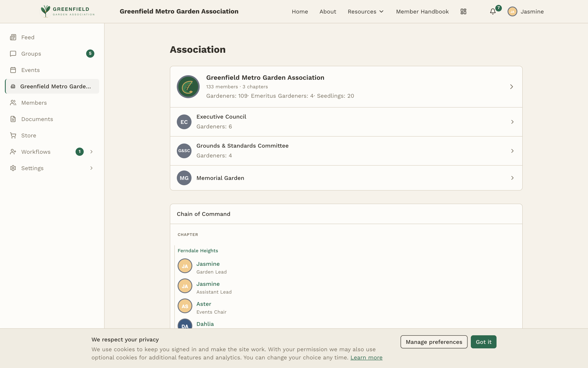The width and height of the screenshot is (588, 368).
Task: Accept cookies with Got it
Action: point(483,342)
